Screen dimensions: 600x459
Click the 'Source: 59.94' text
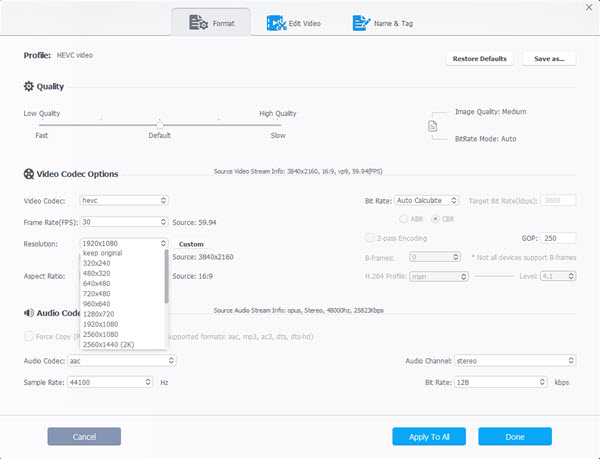coord(194,222)
